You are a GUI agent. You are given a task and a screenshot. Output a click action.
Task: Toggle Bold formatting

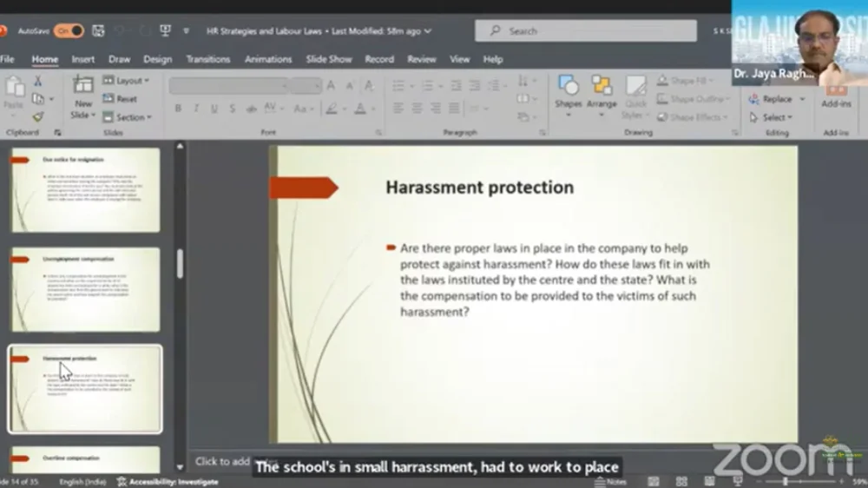click(x=178, y=109)
